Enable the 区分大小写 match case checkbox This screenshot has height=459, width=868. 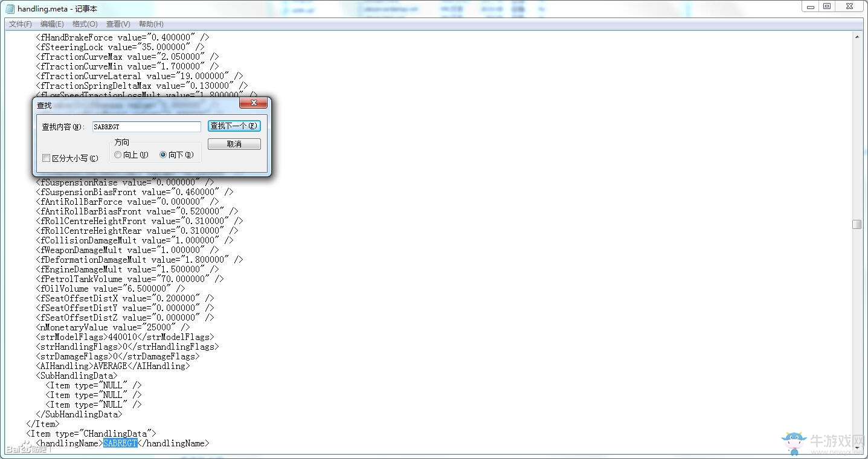coord(47,158)
